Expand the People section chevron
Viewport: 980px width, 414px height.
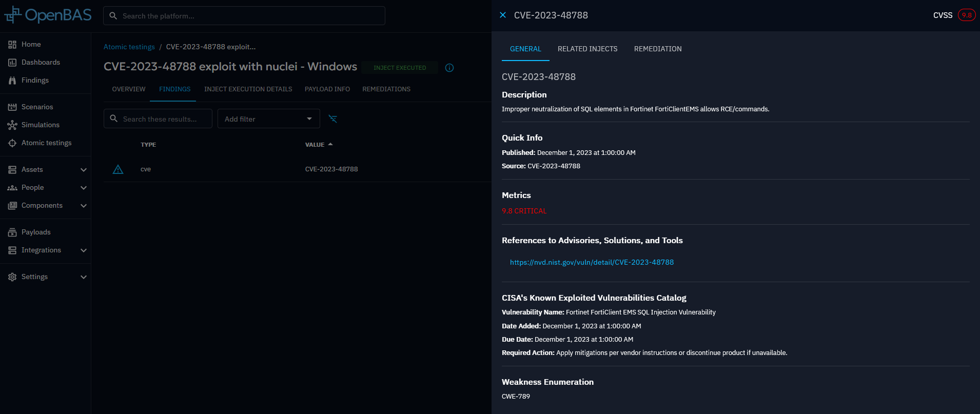(84, 188)
